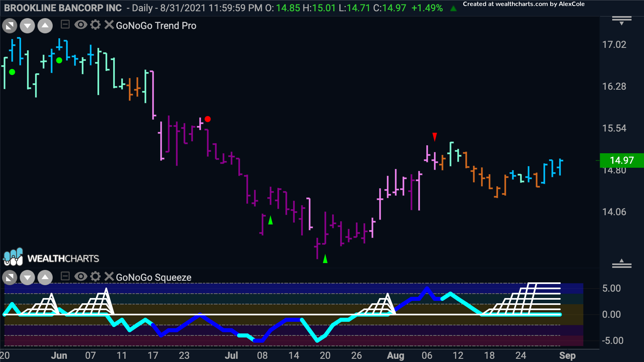This screenshot has width=644, height=362.
Task: Click the Jul date axis label
Action: (231, 356)
